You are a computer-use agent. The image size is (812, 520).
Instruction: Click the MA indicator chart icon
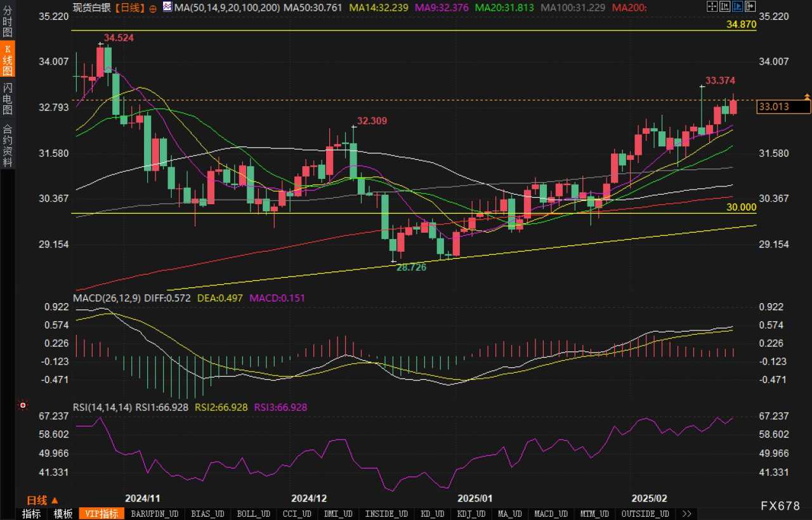(x=167, y=7)
